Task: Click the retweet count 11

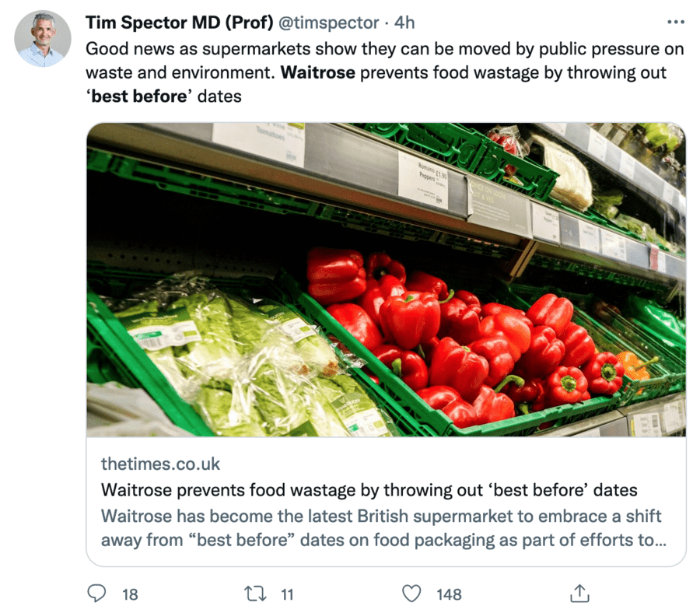Action: 287,594
